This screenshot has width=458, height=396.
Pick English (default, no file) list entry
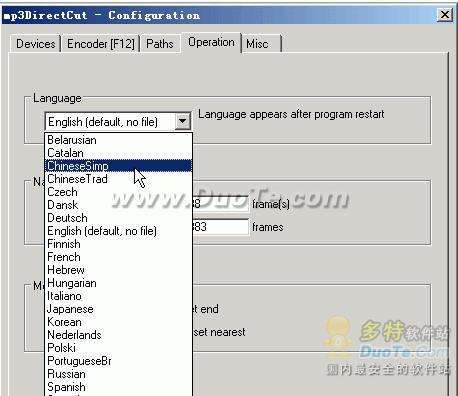click(x=118, y=231)
